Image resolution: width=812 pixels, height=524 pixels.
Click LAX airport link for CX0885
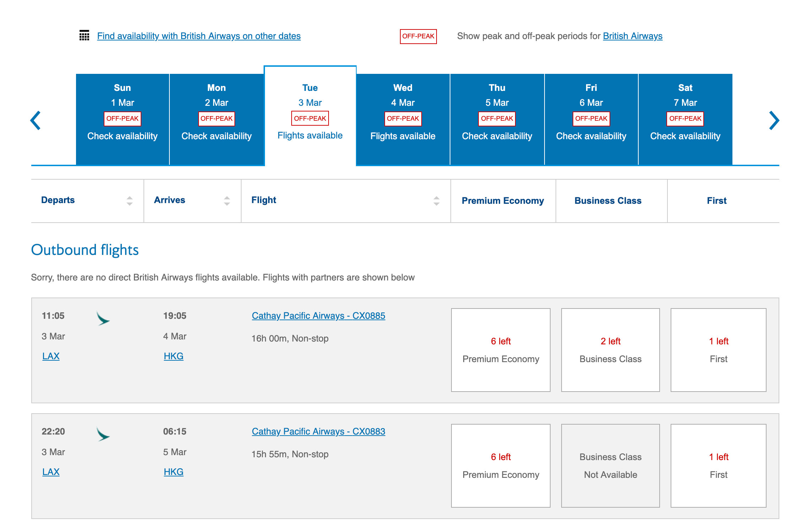point(51,356)
